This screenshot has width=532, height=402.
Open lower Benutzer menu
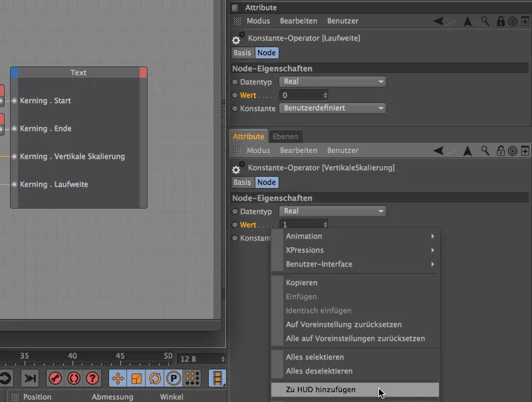(x=342, y=150)
